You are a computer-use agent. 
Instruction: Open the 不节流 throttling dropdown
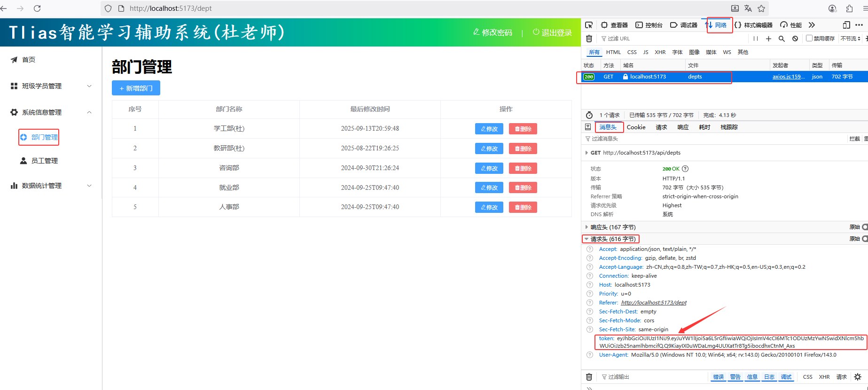(850, 39)
